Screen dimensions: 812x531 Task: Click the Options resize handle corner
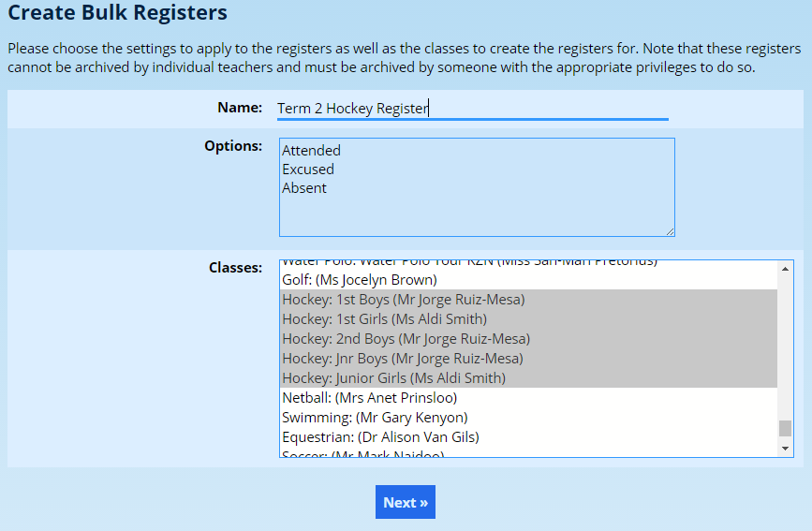coord(670,231)
